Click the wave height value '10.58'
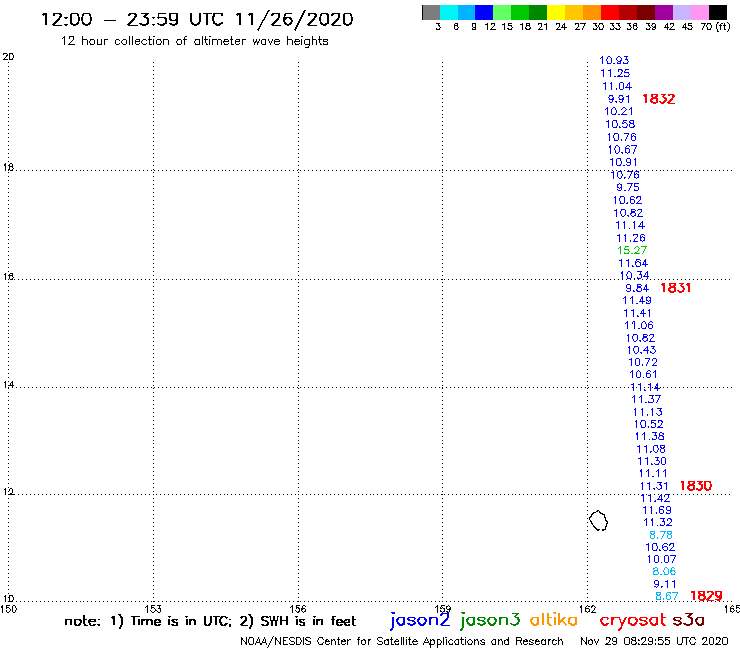This screenshot has height=650, width=740. pyautogui.click(x=620, y=124)
